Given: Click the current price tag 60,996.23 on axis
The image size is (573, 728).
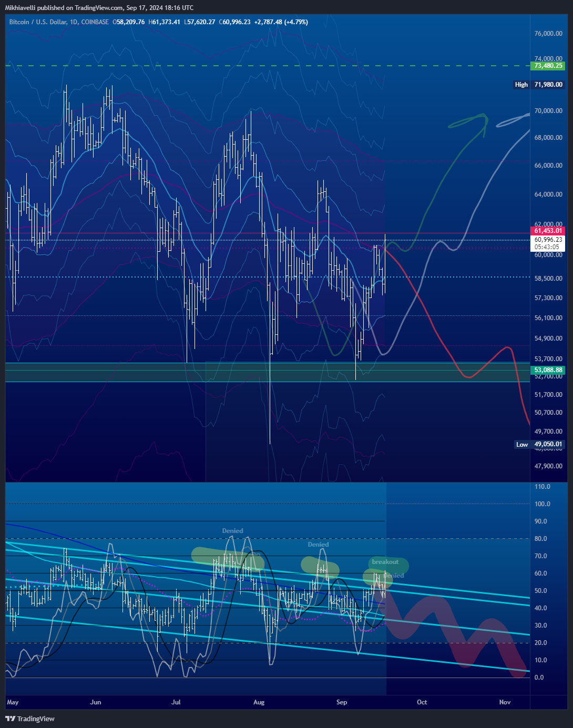Looking at the screenshot, I should coord(548,240).
